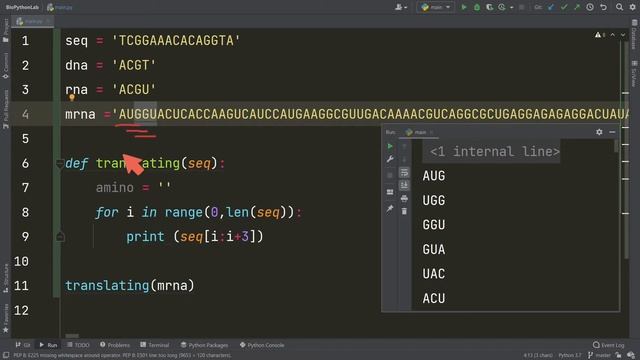This screenshot has width=640, height=360.
Task: Open the Python Console tab
Action: pyautogui.click(x=262, y=345)
